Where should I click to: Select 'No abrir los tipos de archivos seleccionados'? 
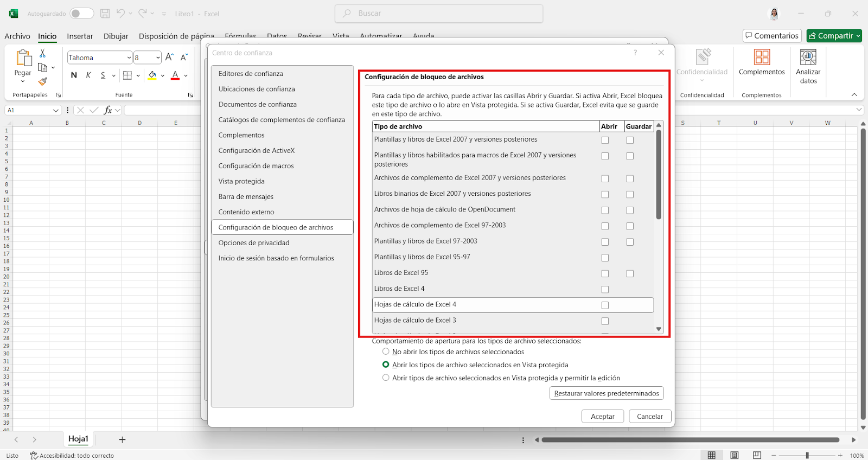(x=386, y=352)
